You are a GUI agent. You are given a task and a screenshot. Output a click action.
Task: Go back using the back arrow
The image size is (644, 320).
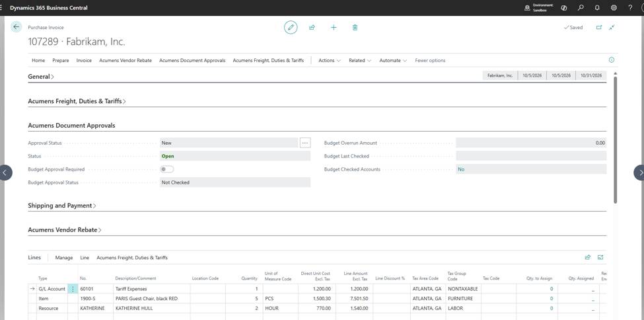tap(16, 27)
